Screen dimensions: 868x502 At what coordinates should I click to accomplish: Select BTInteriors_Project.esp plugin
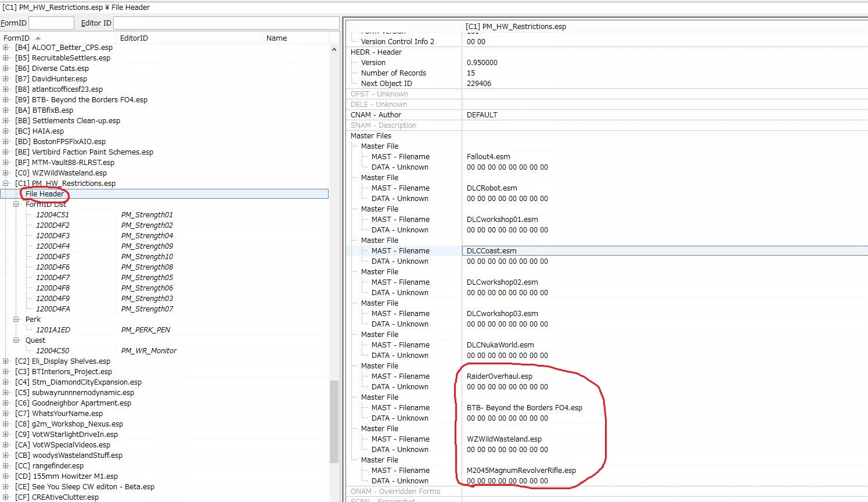click(x=64, y=372)
